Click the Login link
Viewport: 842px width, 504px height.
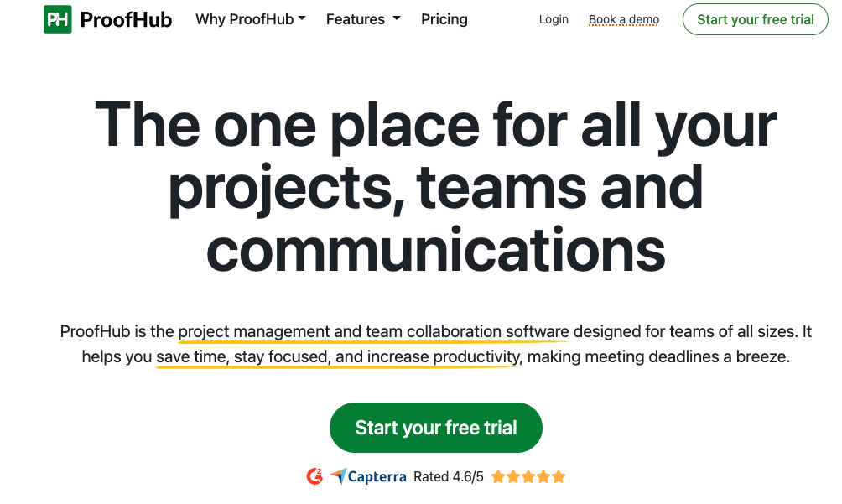click(553, 19)
